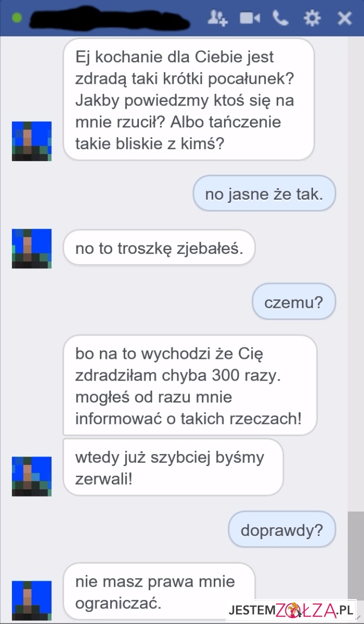The height and width of the screenshot is (624, 364).
Task: Click avatar beside 'wtedy już szybciej byśmy zerwali'
Action: click(x=32, y=476)
